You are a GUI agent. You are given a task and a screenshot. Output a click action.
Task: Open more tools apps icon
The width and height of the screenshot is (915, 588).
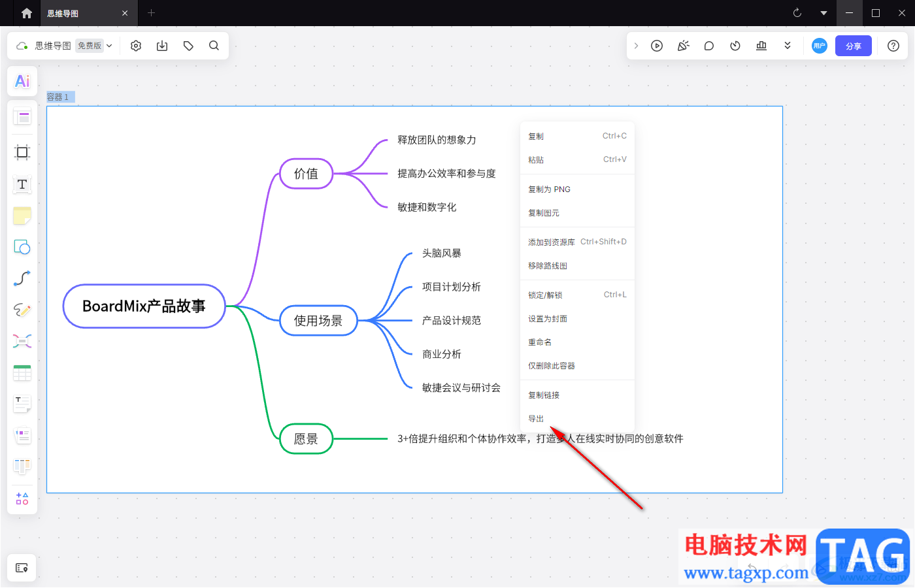22,498
